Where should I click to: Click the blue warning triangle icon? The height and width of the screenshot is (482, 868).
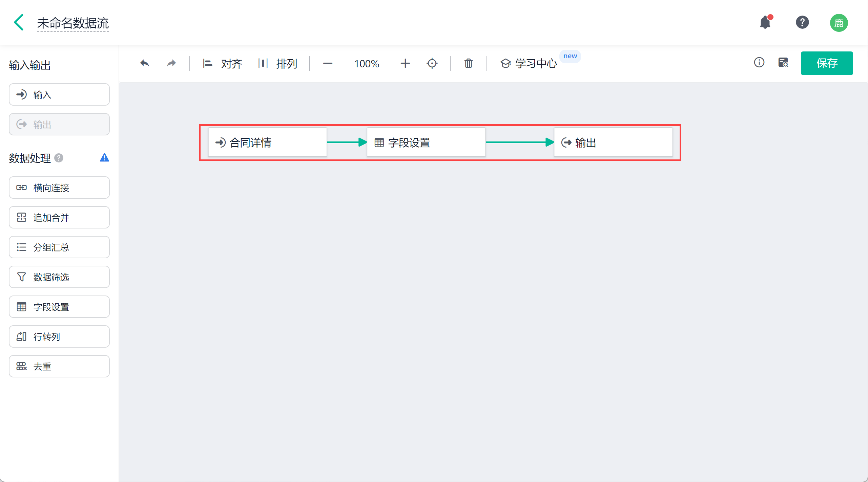(104, 158)
